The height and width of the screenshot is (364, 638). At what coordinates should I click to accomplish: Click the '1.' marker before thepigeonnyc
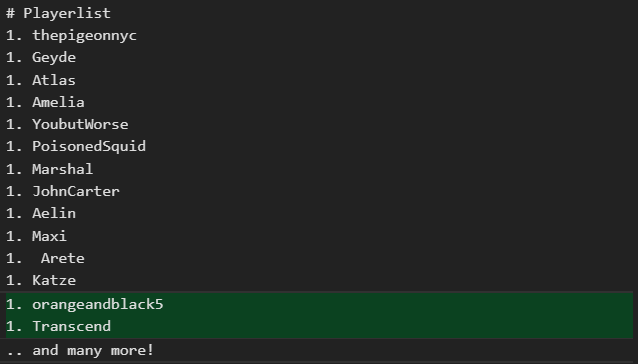pyautogui.click(x=14, y=35)
